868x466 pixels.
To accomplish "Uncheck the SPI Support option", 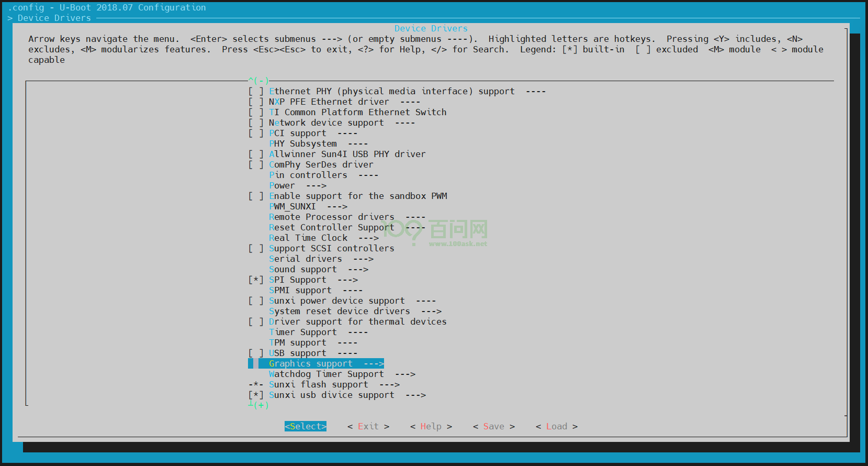I will pyautogui.click(x=256, y=280).
